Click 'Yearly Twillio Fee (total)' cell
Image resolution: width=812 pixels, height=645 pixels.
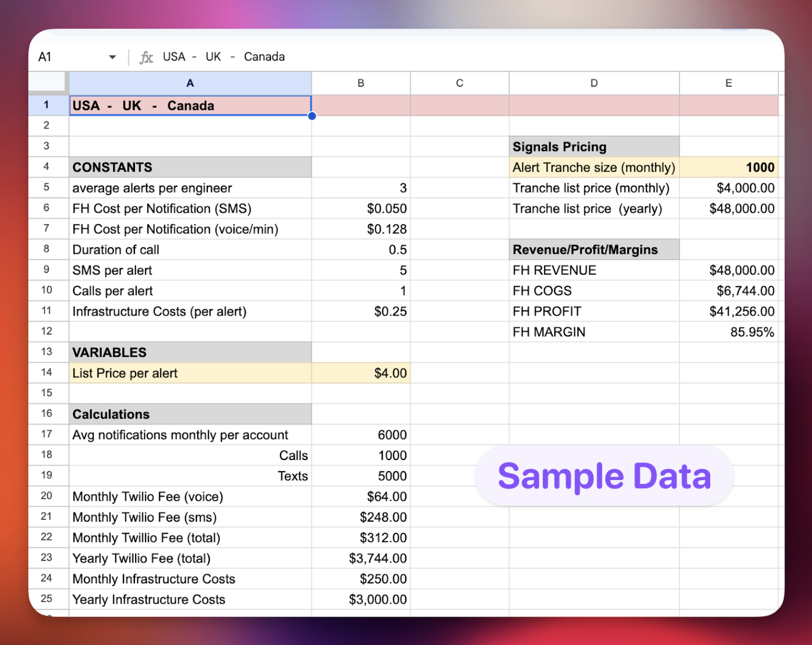click(190, 558)
